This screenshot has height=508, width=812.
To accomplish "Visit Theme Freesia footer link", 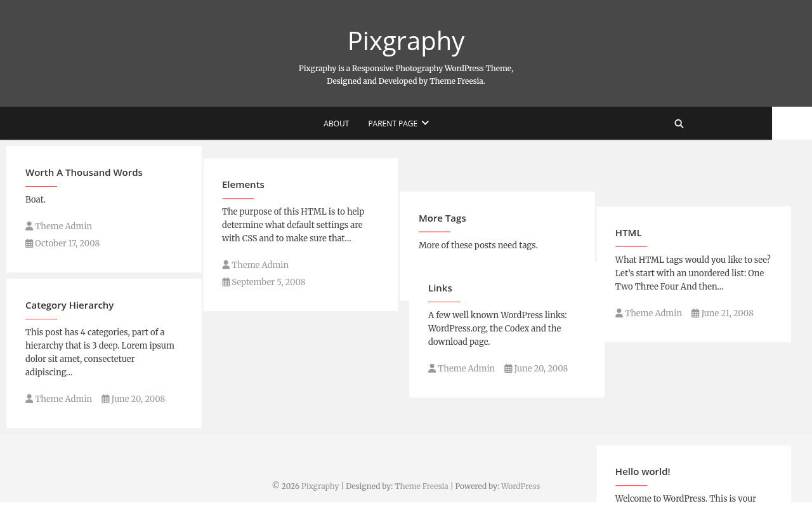I will (421, 486).
